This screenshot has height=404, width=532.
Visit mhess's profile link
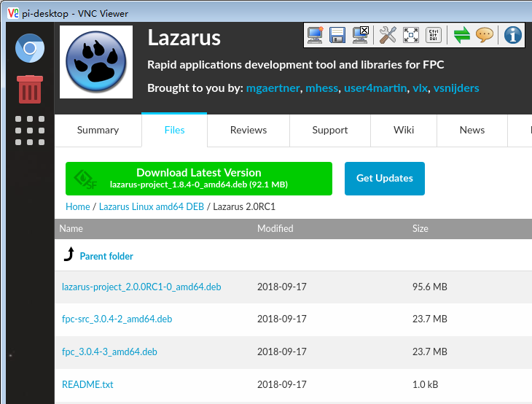click(x=321, y=88)
